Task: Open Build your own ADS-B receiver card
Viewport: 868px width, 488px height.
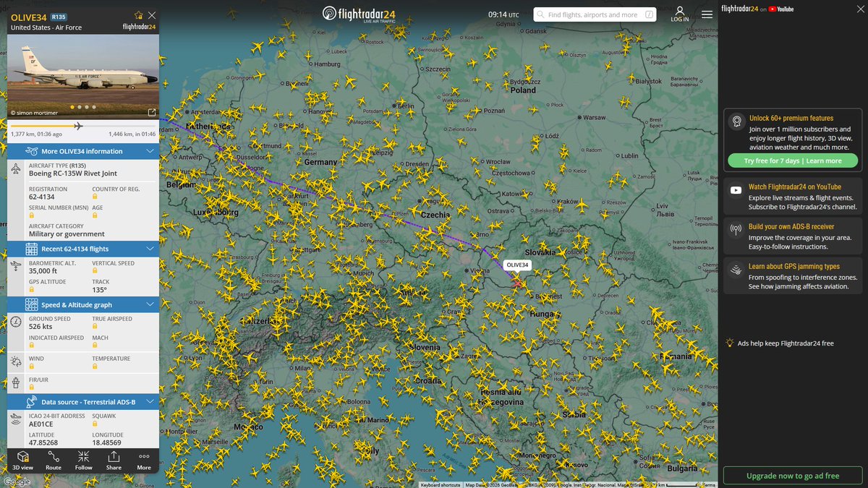Action: [793, 236]
